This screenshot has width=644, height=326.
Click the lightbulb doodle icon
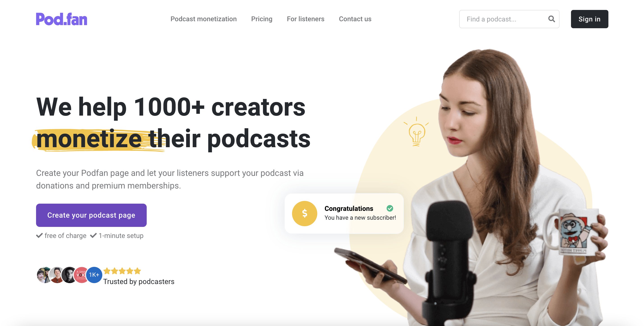pos(416,132)
